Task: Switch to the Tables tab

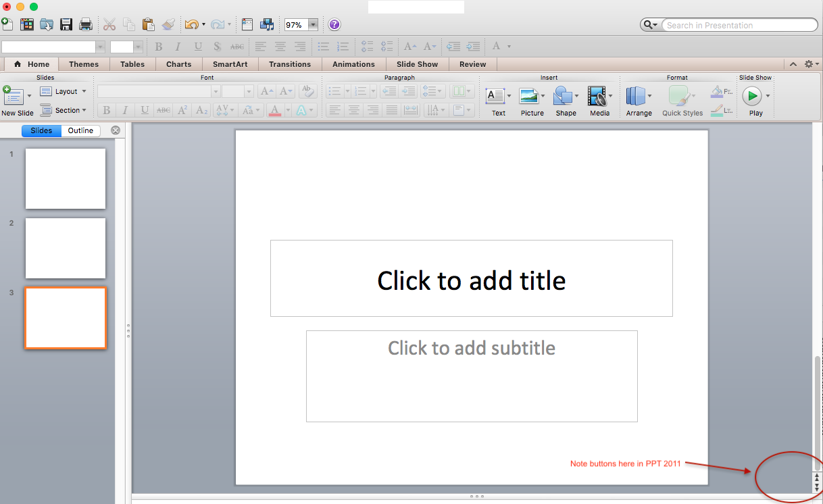Action: click(132, 64)
